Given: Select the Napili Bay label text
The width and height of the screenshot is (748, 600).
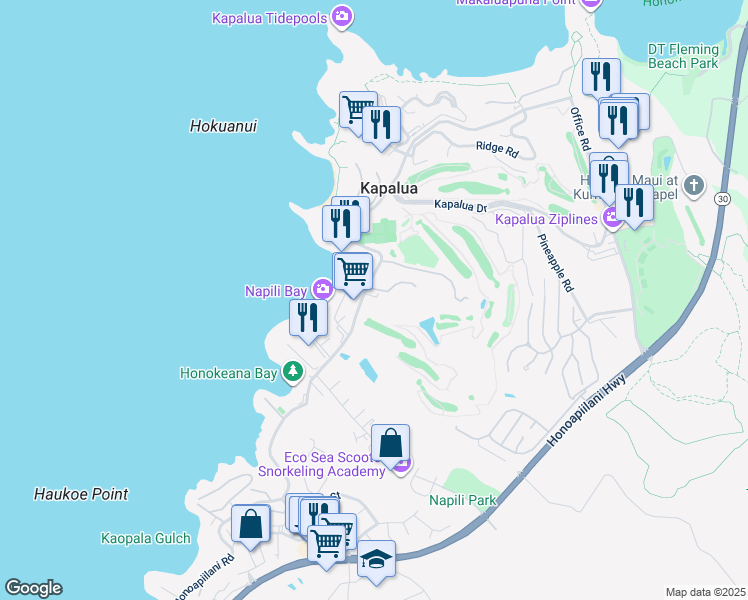Looking at the screenshot, I should pyautogui.click(x=276, y=291).
